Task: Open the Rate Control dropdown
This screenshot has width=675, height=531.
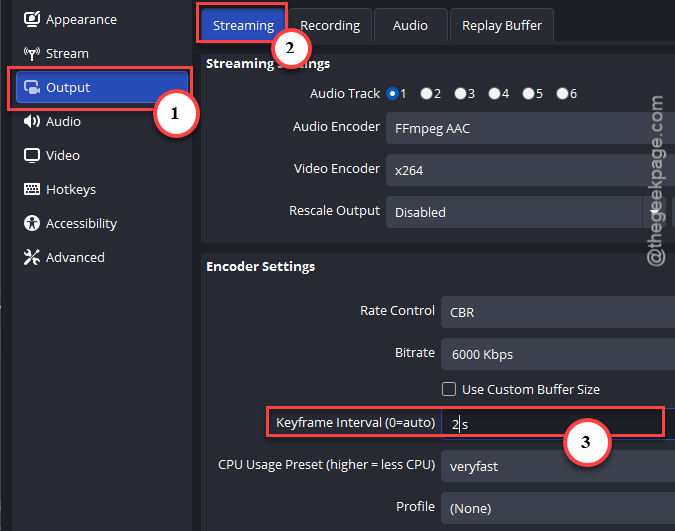Action: tap(558, 312)
